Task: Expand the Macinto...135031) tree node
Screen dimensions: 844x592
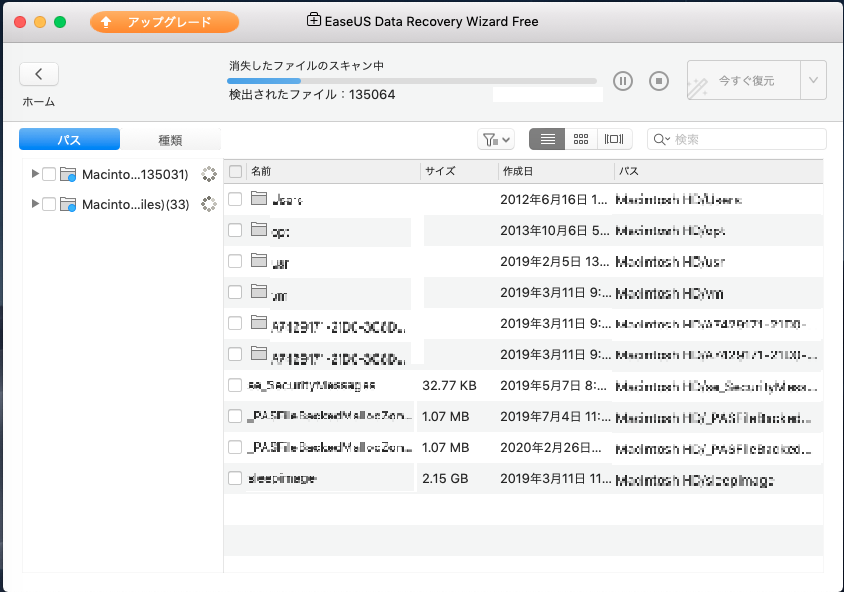Action: pos(35,174)
